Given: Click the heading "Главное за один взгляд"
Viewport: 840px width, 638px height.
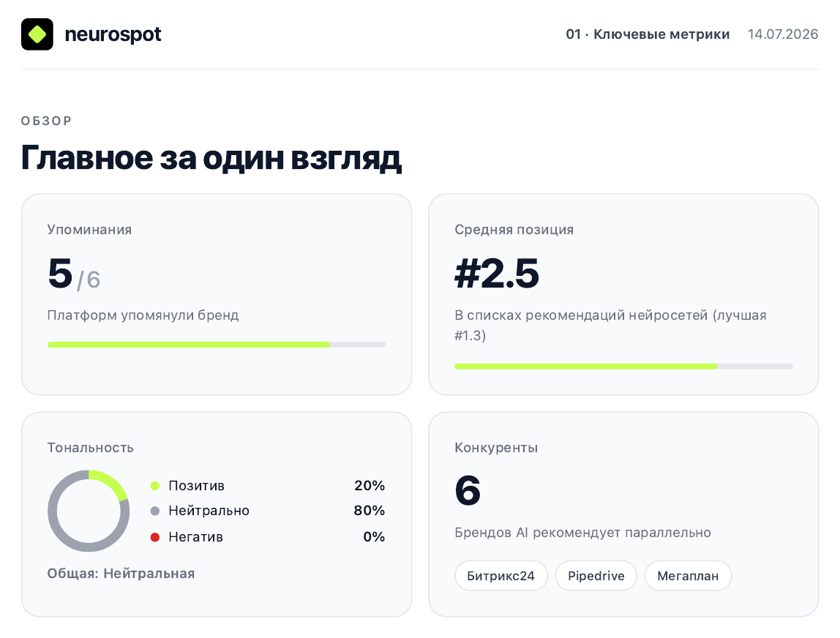Looking at the screenshot, I should (x=211, y=158).
